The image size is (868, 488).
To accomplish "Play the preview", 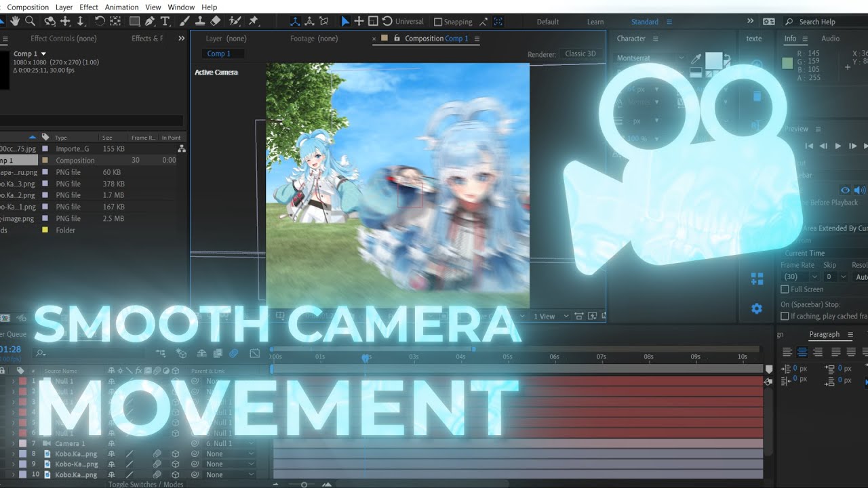I will coord(838,146).
